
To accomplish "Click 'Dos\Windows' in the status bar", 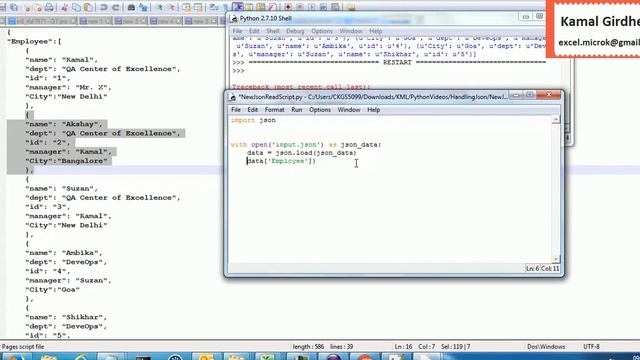I will point(546,347).
